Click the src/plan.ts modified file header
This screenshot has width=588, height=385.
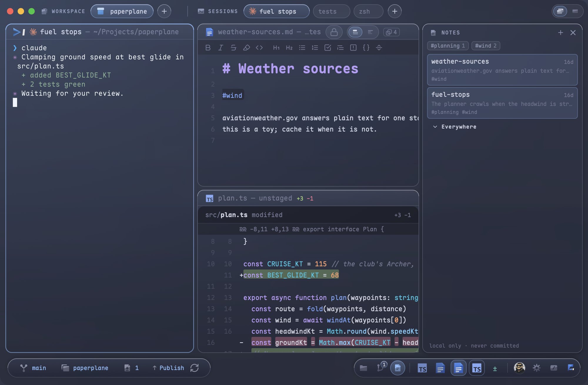(x=308, y=215)
